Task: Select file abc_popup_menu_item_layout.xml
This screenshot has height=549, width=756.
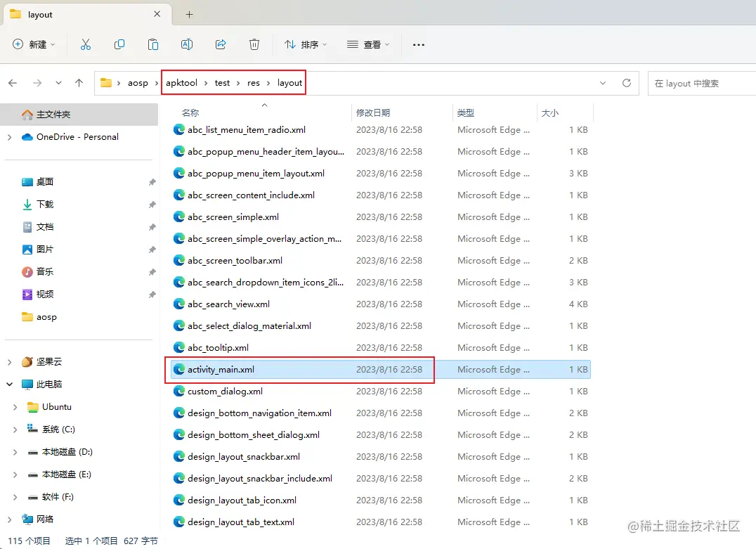Action: point(381,173)
